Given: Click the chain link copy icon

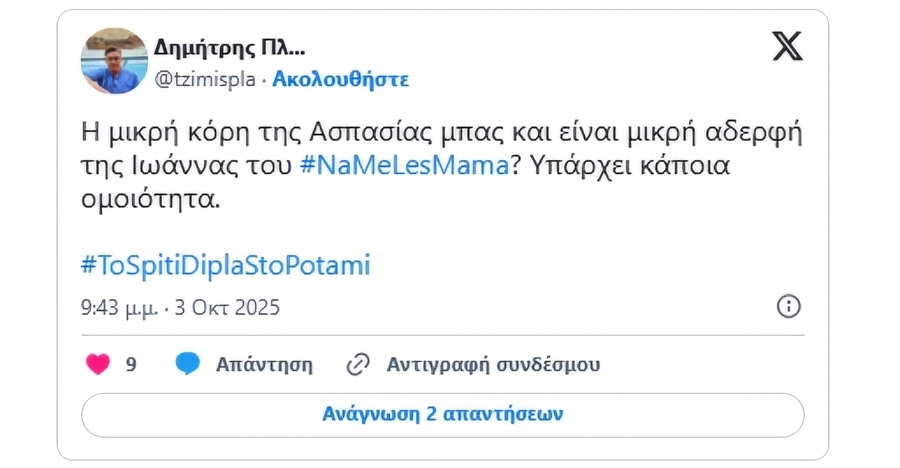Looking at the screenshot, I should pyautogui.click(x=358, y=365).
